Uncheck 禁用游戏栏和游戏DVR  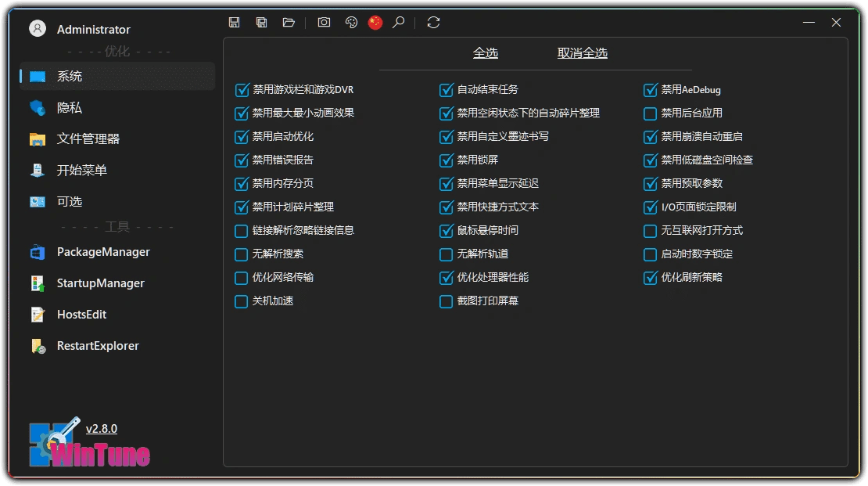[242, 90]
